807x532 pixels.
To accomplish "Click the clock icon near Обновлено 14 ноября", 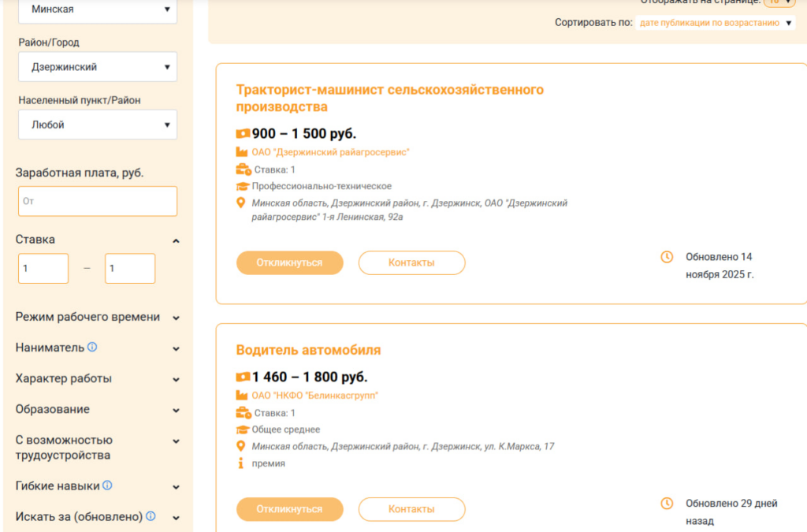I will (x=667, y=257).
